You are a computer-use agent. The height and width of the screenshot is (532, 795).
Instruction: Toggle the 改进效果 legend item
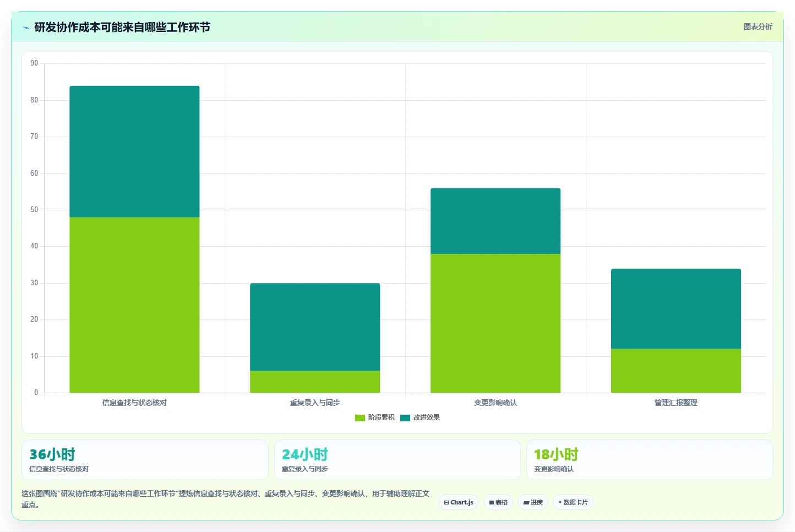click(x=420, y=417)
